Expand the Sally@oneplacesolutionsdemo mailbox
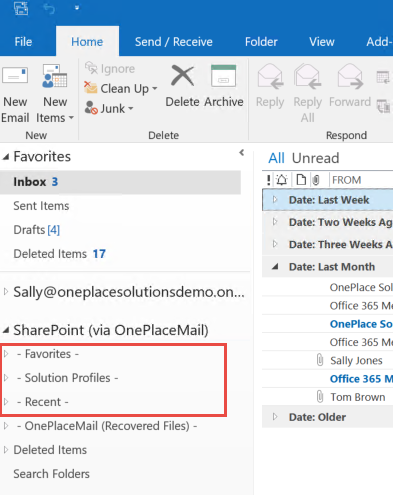 6,292
